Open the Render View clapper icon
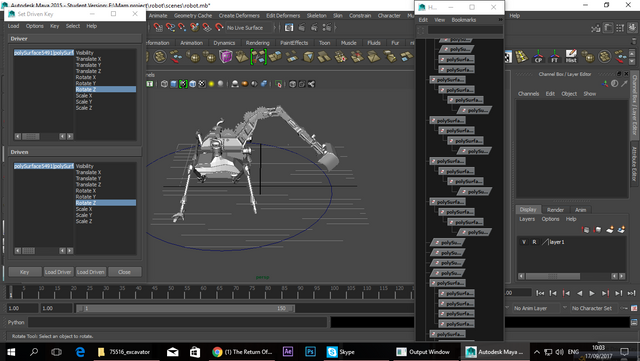 click(289, 27)
